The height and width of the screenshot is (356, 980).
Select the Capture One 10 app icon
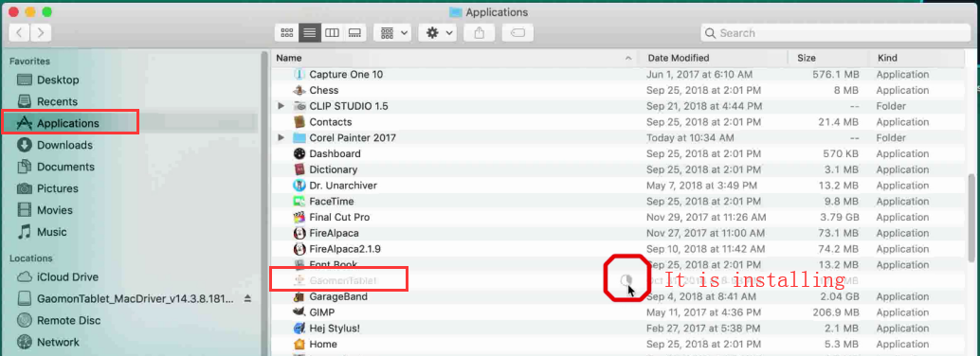299,74
